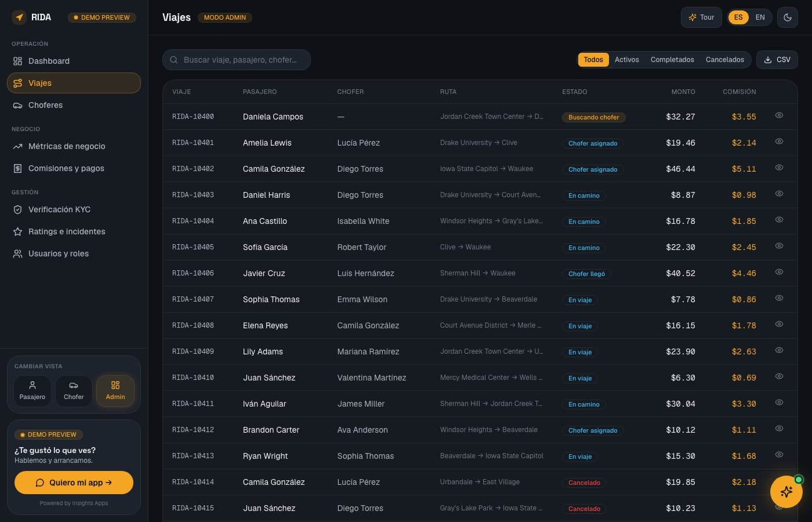Go to Choferes in sidebar
The width and height of the screenshot is (812, 522).
point(74,105)
